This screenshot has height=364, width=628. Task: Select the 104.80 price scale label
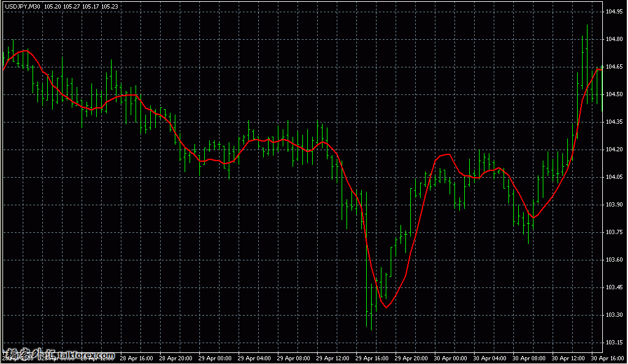[615, 39]
